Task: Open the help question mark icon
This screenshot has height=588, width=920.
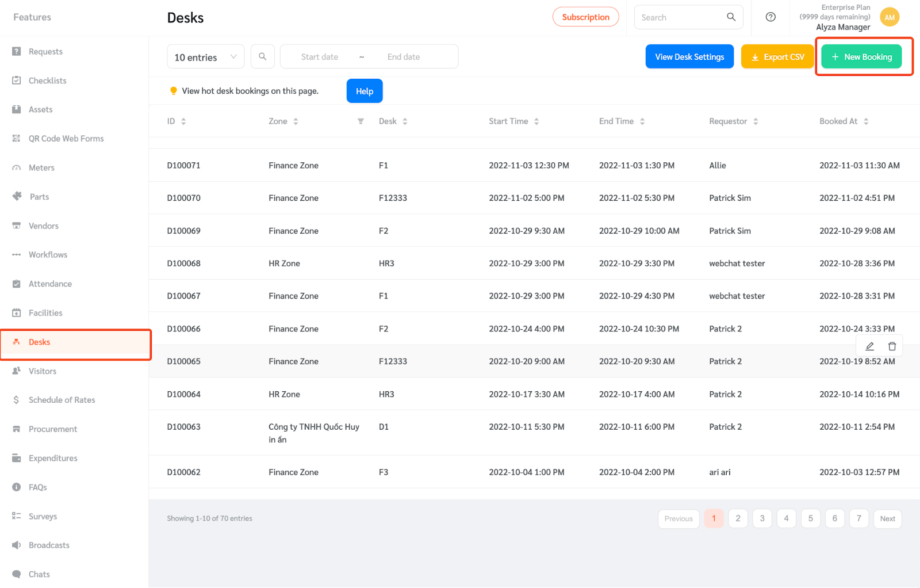Action: (769, 17)
